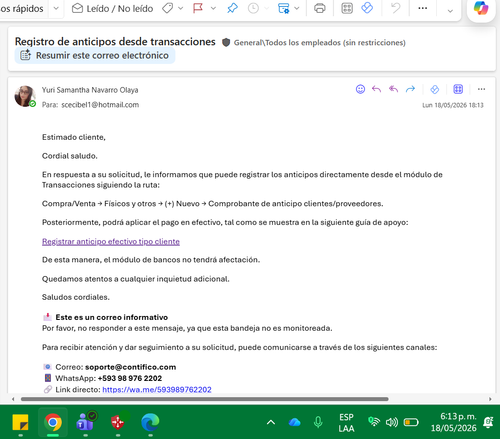This screenshot has height=439, width=500.
Task: Click the undo arrow in the toolbar
Action: (395, 8)
